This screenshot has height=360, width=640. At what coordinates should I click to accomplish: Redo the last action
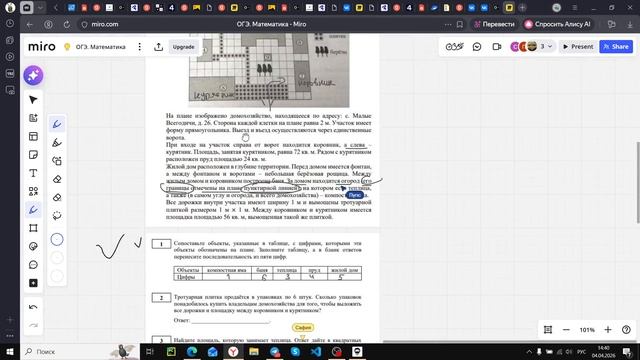(33, 325)
